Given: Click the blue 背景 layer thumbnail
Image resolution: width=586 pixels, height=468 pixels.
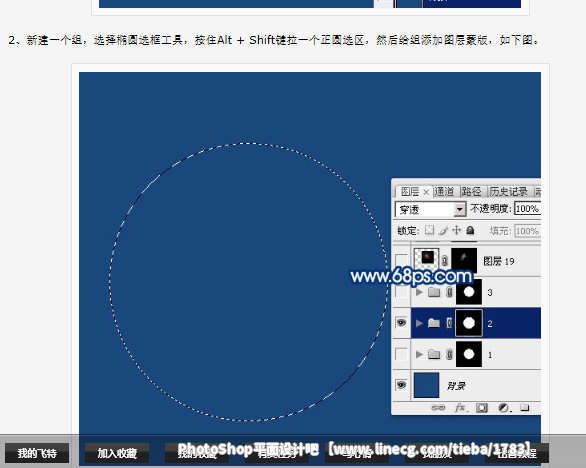Looking at the screenshot, I should (x=426, y=385).
